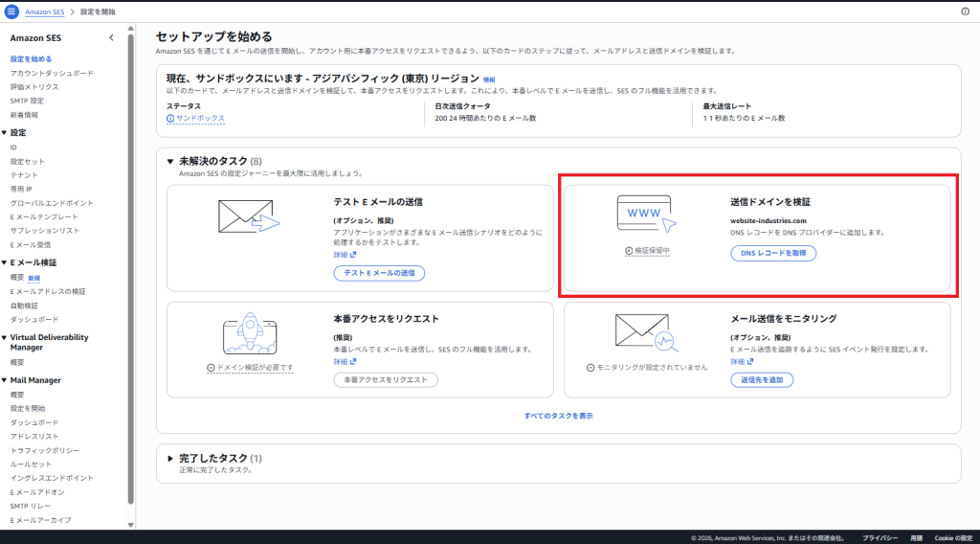Screen dimensions: 980x544
Task: Collapse the 設定 sidebar group
Action: 4,133
